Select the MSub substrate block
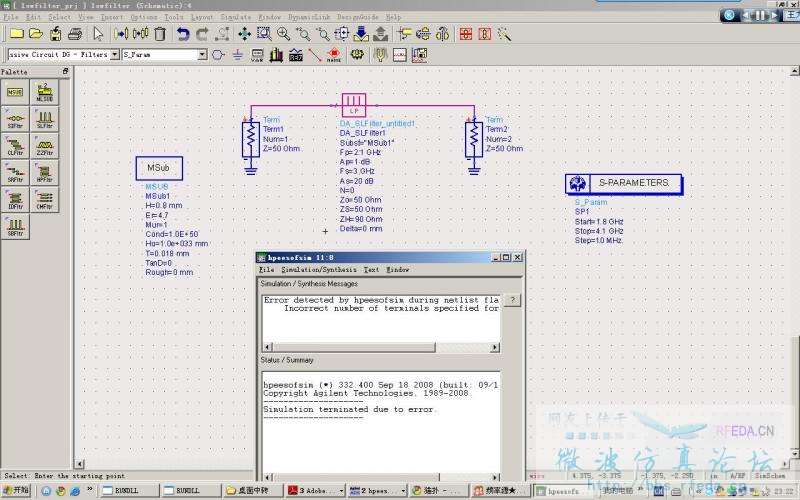 point(159,168)
